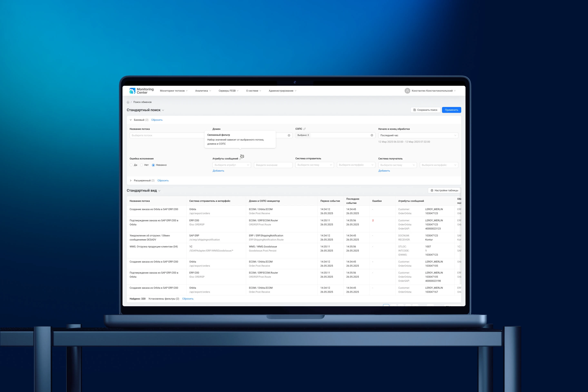Click the Введите значение input field
This screenshot has height=392, width=588.
(273, 165)
